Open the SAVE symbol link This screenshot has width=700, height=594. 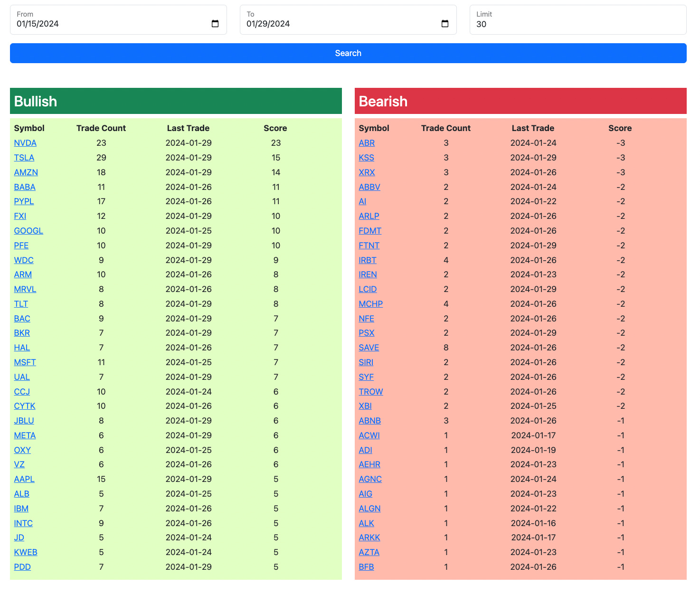(369, 348)
